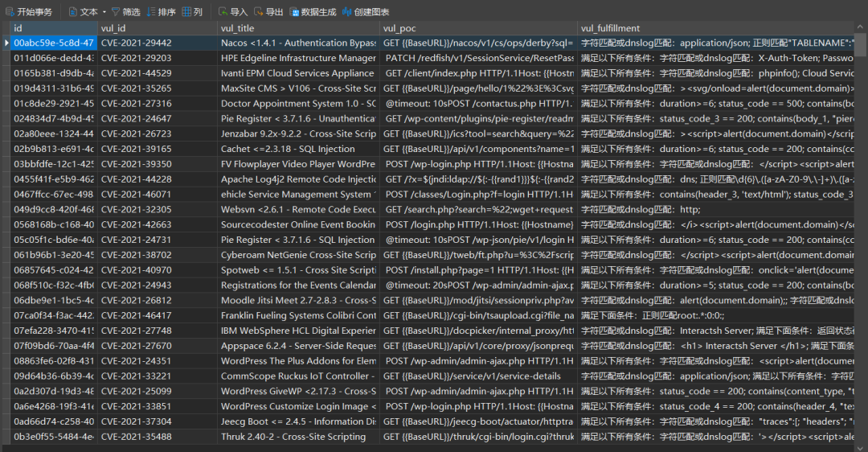Select the Cachet <=2.3.18 SQL Injection cell
868x452 pixels.
pyautogui.click(x=298, y=149)
